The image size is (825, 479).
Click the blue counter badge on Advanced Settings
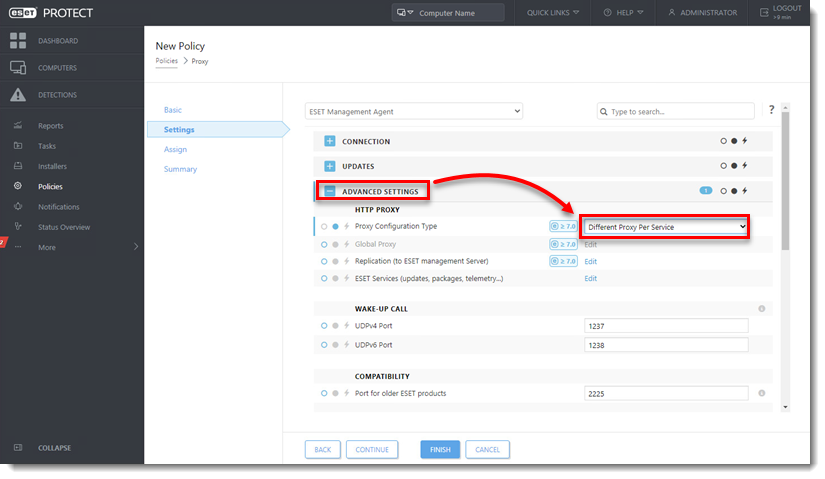(706, 191)
